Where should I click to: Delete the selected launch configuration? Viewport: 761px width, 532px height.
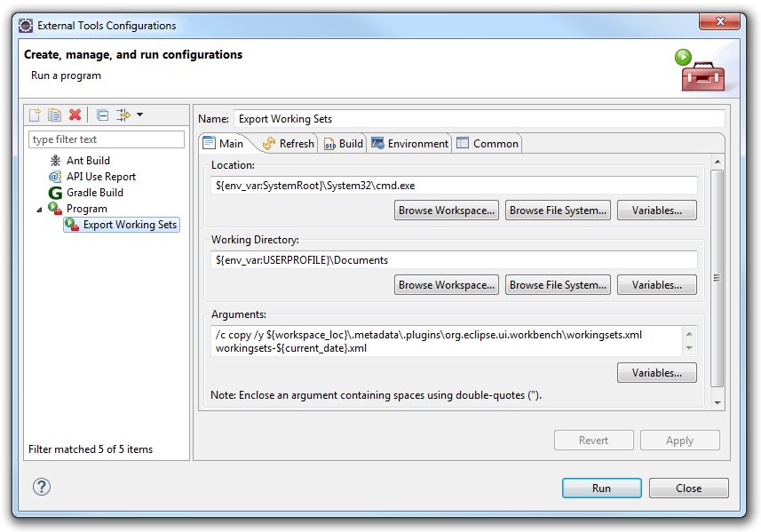pyautogui.click(x=75, y=115)
